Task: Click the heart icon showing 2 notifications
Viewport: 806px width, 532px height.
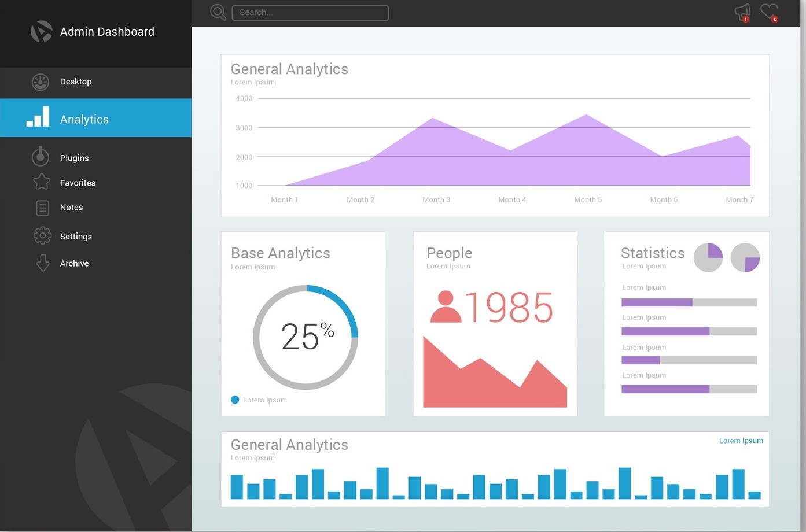Action: tap(770, 11)
